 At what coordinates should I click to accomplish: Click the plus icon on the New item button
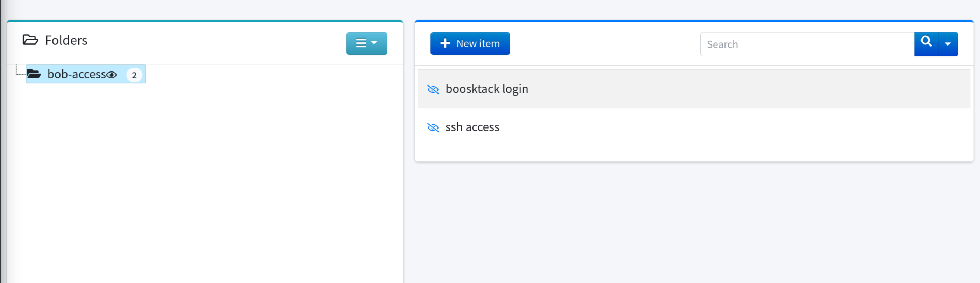coord(445,44)
